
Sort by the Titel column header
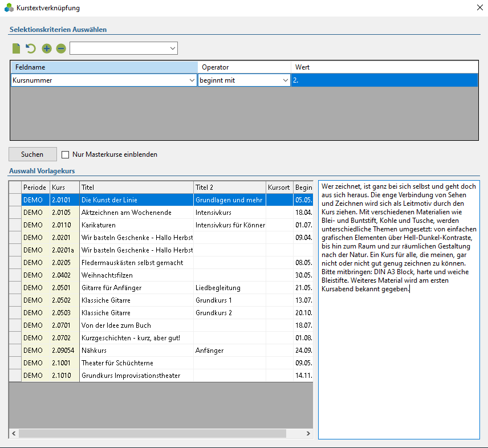point(137,188)
